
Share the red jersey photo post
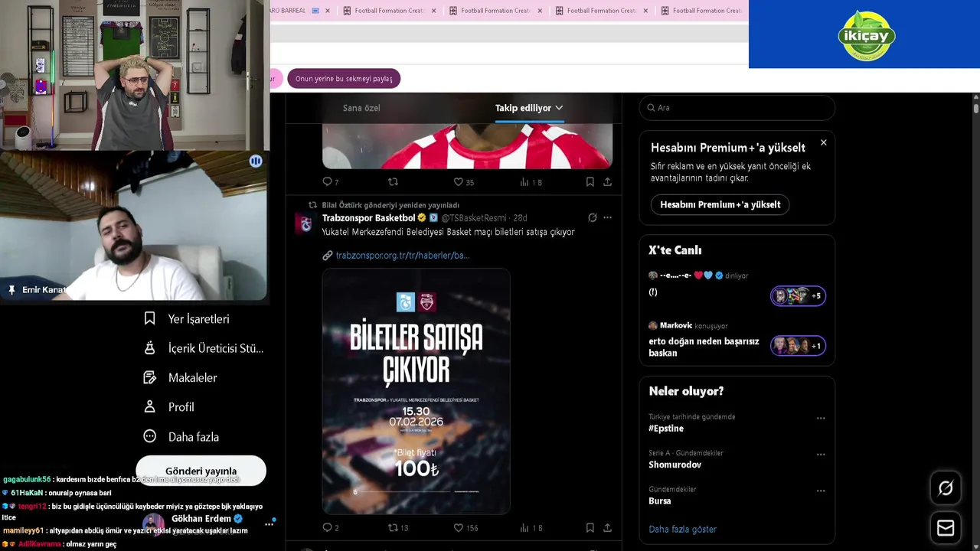(x=607, y=181)
